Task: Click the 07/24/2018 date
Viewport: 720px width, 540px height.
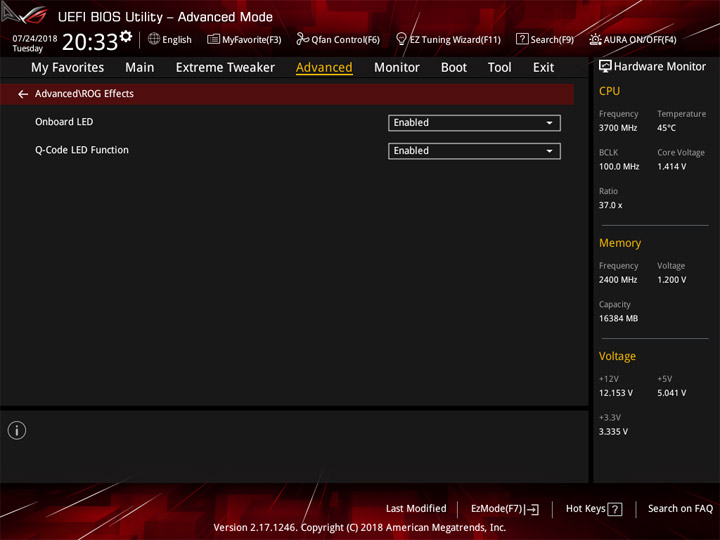Action: 34,39
